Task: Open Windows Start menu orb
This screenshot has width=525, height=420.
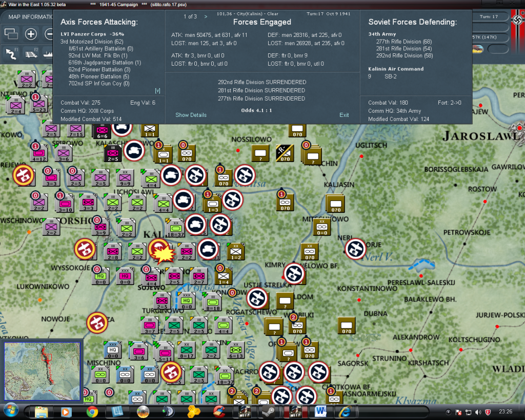Action: [x=11, y=411]
